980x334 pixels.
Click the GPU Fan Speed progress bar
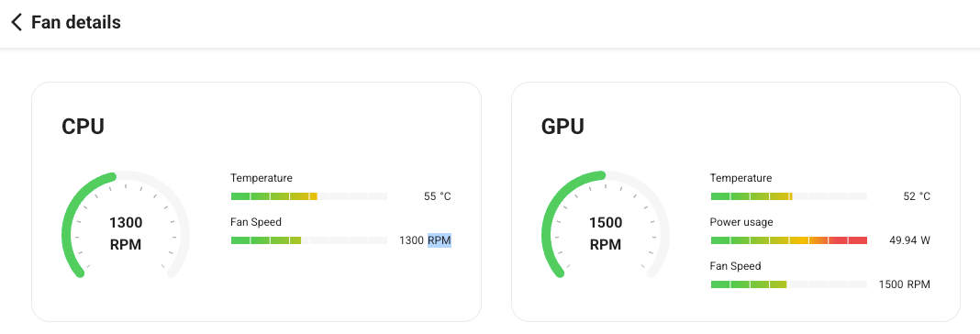coord(789,284)
